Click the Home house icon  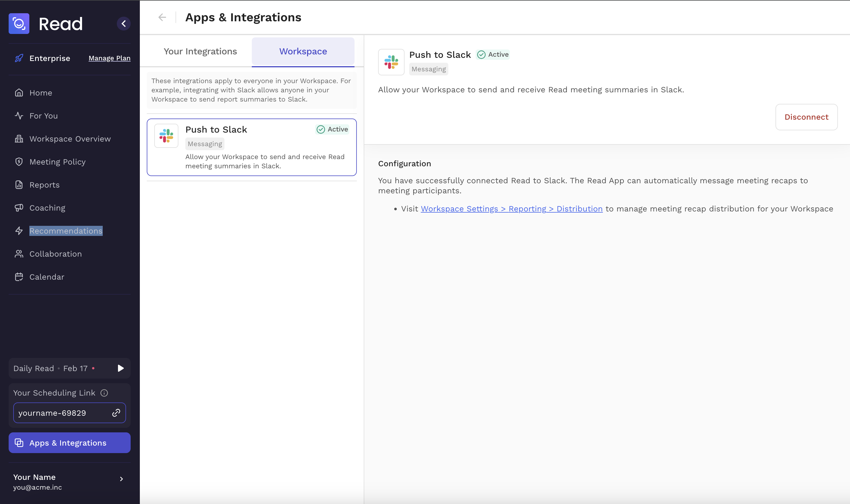click(x=19, y=93)
